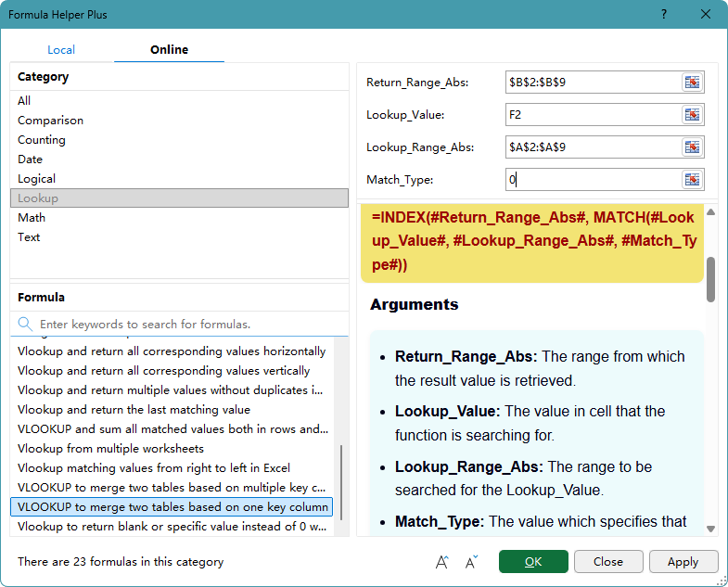The width and height of the screenshot is (728, 587).
Task: Select 'Vlookup and return multiple values without duplicates'
Action: 172,390
